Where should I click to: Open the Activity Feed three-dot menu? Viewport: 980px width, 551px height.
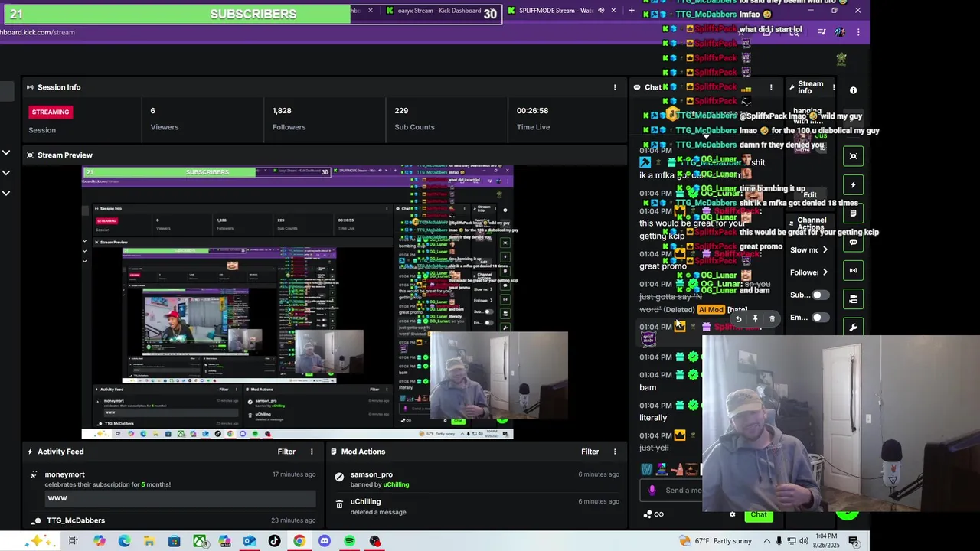[312, 452]
